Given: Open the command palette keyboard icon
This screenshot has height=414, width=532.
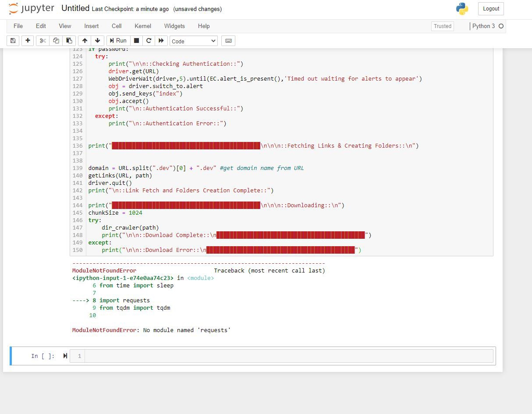Looking at the screenshot, I should click(228, 41).
